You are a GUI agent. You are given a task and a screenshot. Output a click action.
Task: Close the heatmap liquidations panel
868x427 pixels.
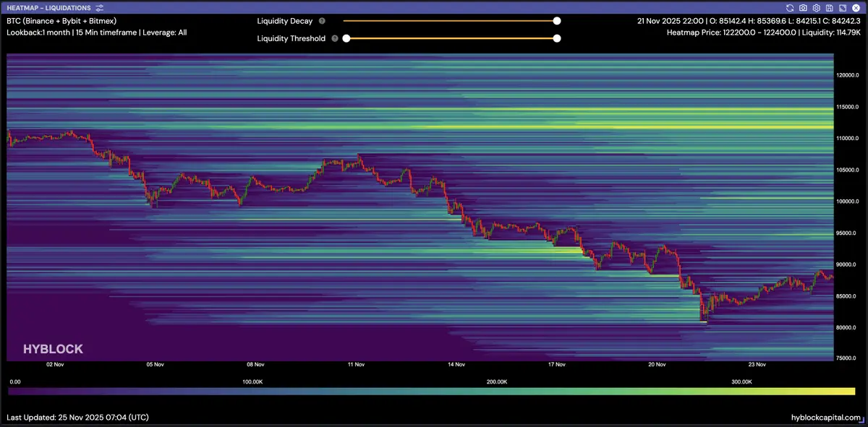856,8
